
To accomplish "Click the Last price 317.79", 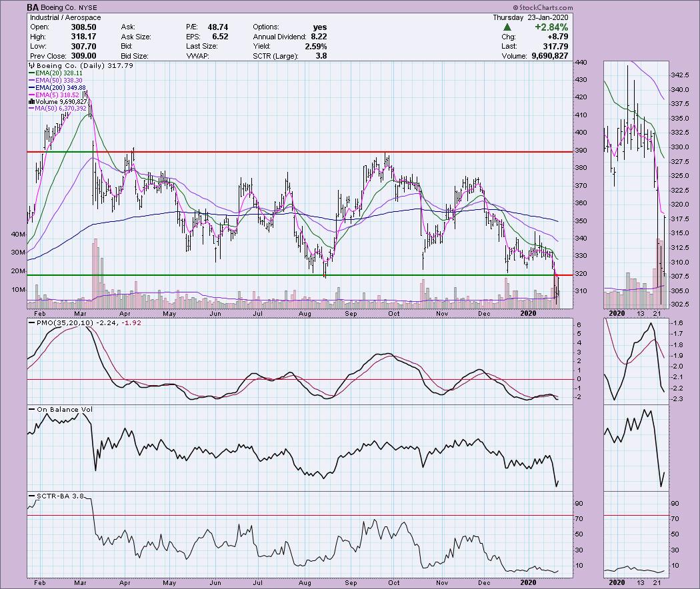I will (x=555, y=47).
